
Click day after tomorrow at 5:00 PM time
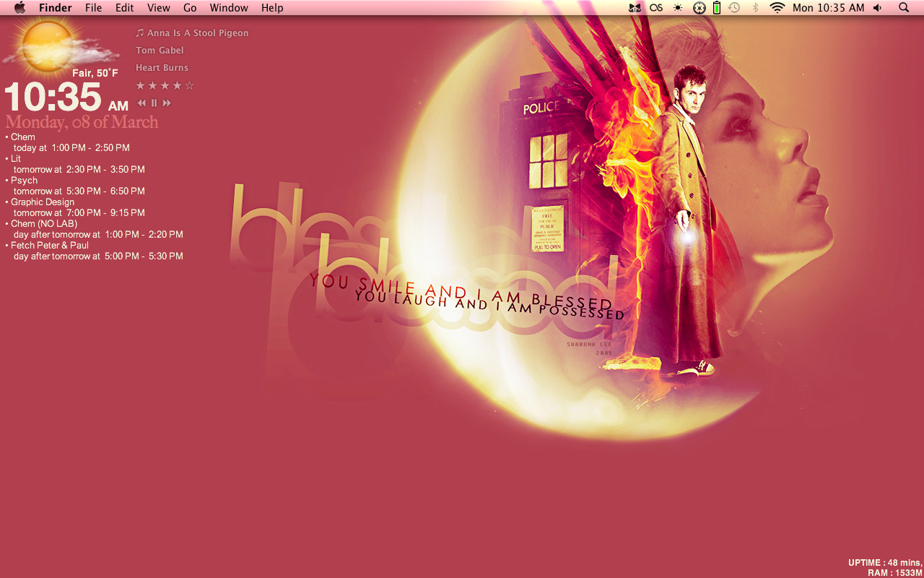(x=98, y=256)
